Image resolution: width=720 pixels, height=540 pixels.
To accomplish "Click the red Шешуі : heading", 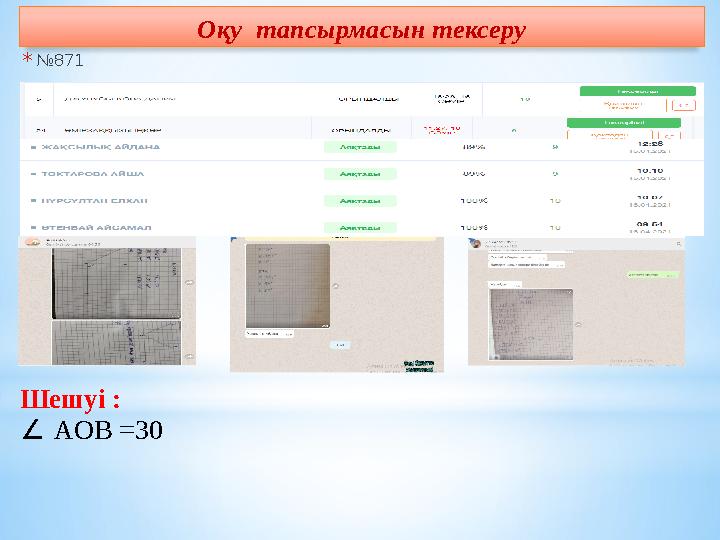I will click(x=70, y=399).
